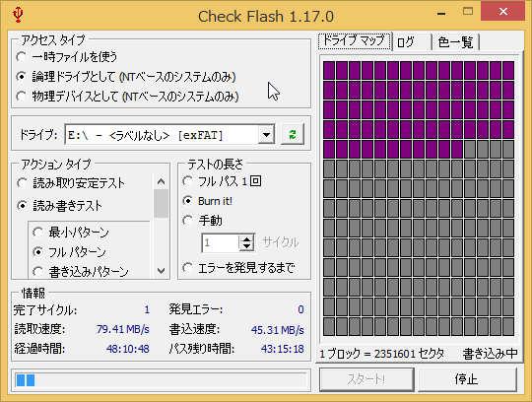
Task: Switch to the 色一覧 tab
Action: [x=455, y=42]
